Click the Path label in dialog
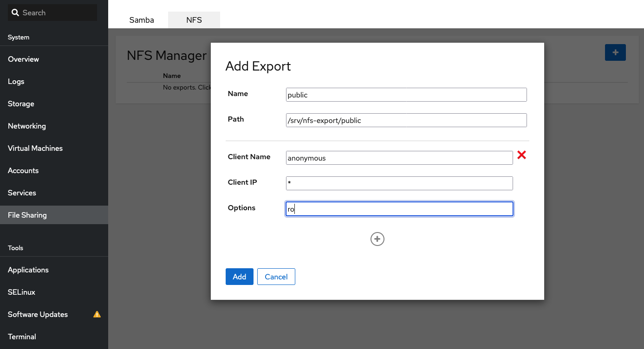Image resolution: width=644 pixels, height=349 pixels. 236,119
